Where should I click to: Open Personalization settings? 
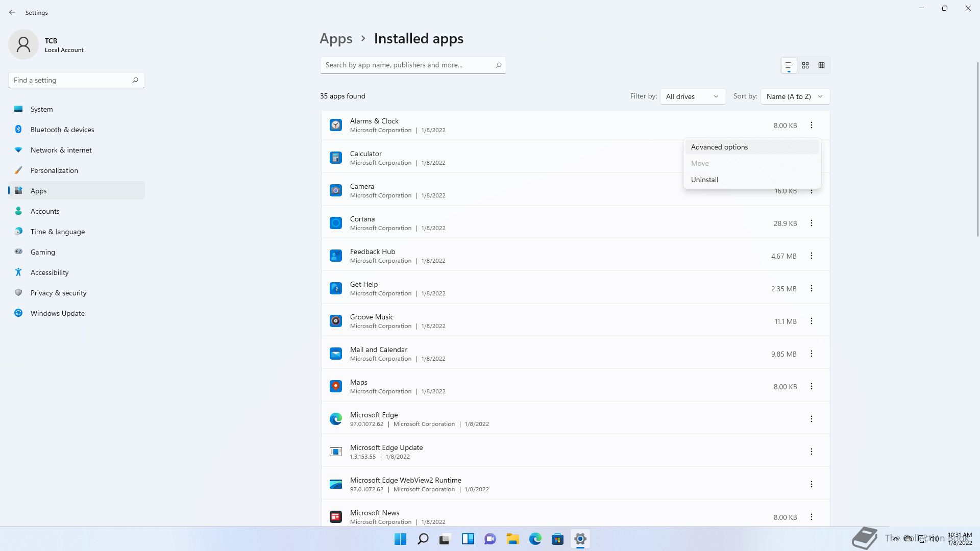pos(77,170)
